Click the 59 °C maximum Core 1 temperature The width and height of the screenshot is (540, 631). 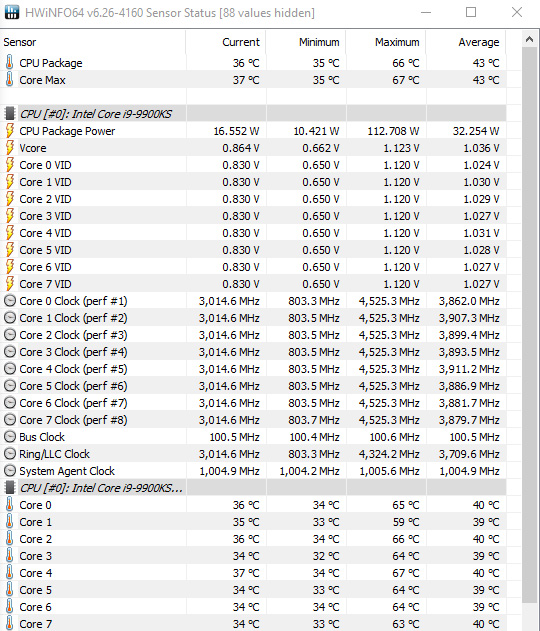[x=406, y=522]
